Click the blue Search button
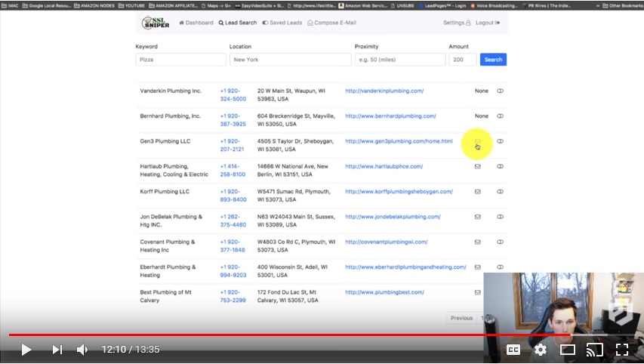This screenshot has width=644, height=364. [x=493, y=60]
